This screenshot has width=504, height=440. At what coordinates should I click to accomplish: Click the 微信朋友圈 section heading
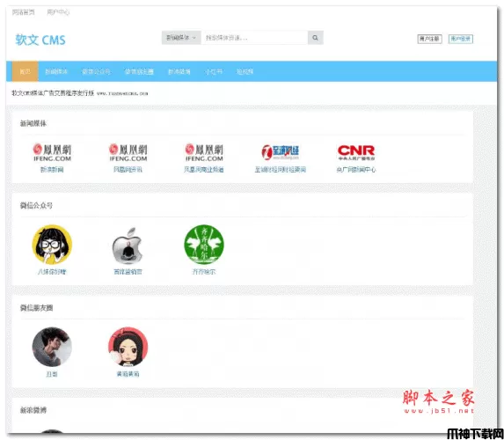click(x=36, y=308)
